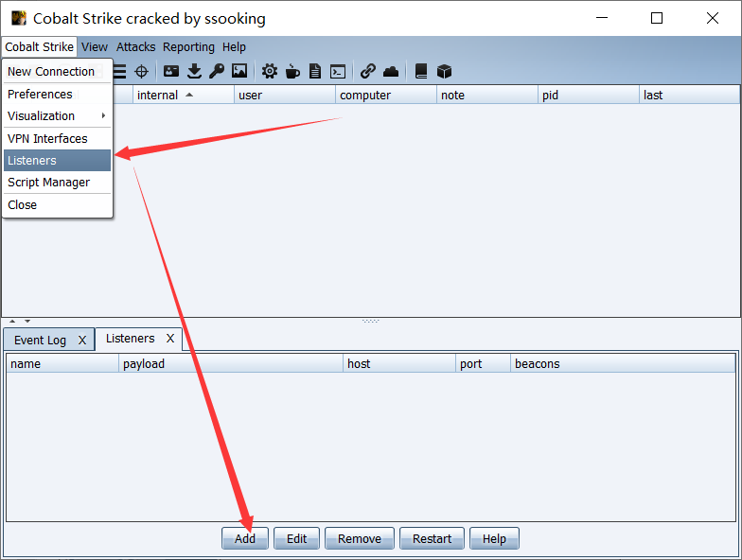Open keystrokes via the key icon
Viewport: 742px width, 560px height.
[217, 72]
